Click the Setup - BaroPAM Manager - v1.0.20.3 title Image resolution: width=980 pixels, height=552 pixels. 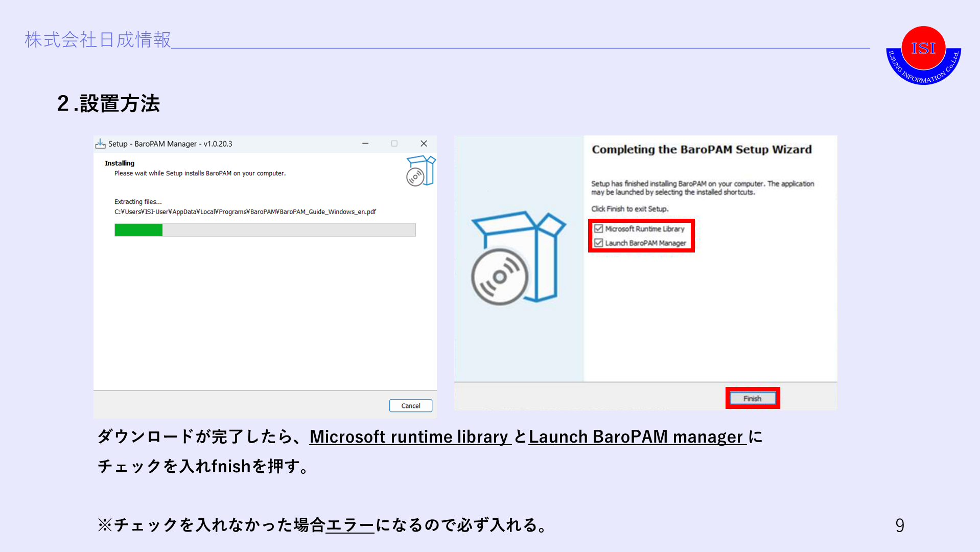(170, 144)
